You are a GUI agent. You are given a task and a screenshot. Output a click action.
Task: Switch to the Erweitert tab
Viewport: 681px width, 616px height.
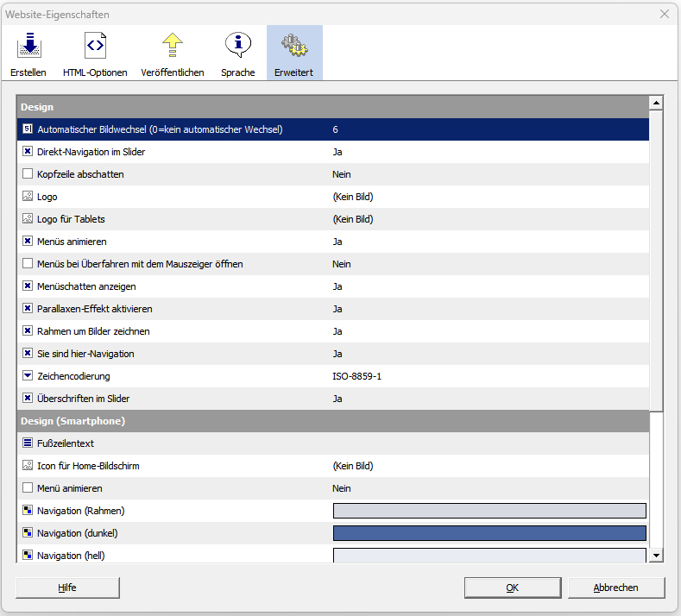[x=294, y=53]
